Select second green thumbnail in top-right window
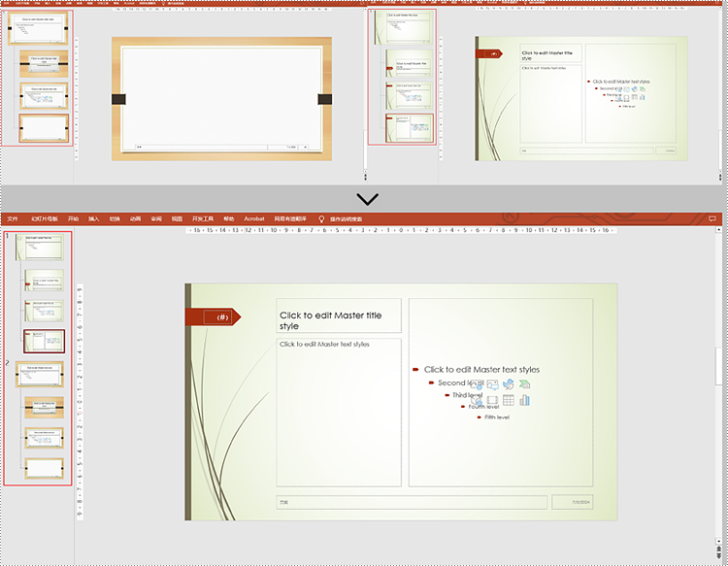Image resolution: width=728 pixels, height=566 pixels. click(409, 64)
